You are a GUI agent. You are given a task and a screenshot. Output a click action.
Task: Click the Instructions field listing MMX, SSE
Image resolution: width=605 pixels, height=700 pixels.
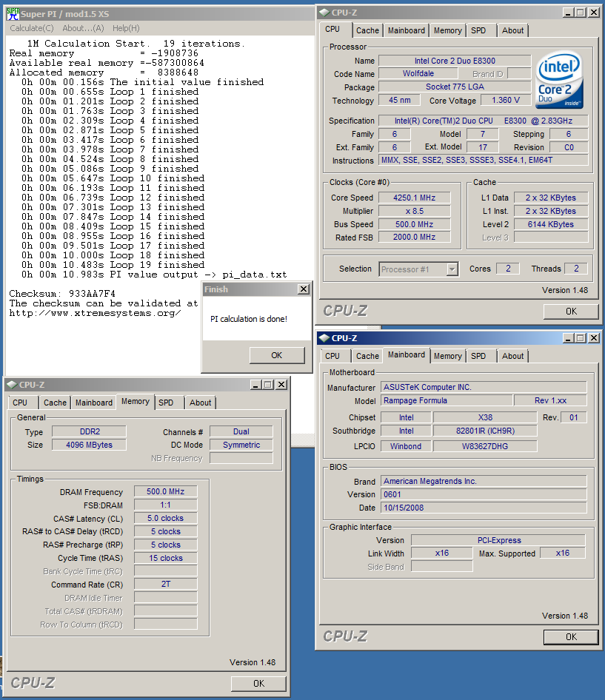[484, 160]
